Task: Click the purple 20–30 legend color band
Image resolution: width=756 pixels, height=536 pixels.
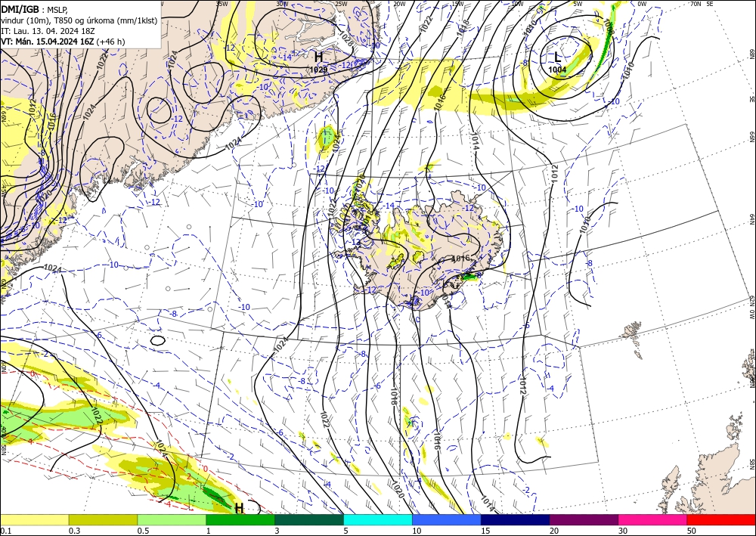Action: pyautogui.click(x=584, y=519)
